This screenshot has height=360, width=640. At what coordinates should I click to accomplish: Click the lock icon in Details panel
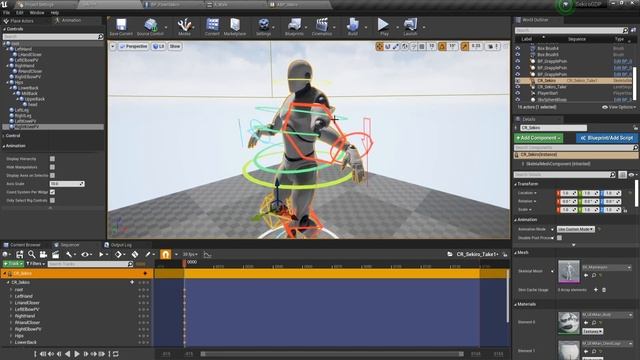coord(636,128)
